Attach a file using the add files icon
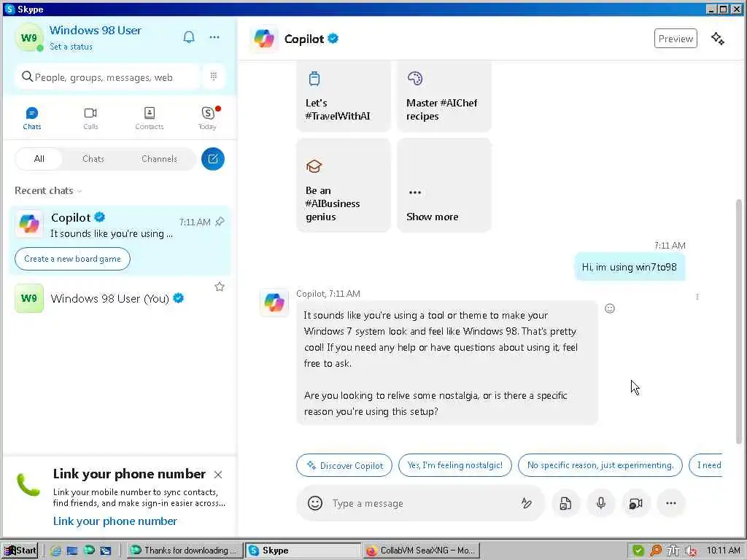 [565, 503]
